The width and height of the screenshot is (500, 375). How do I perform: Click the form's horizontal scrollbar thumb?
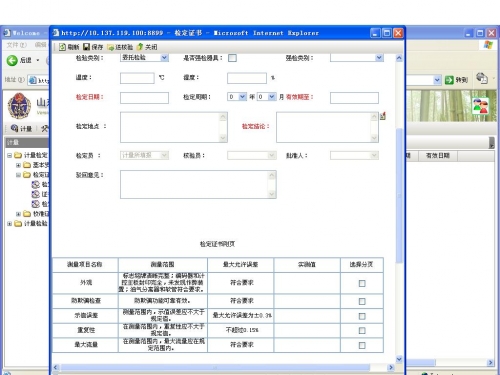[x=215, y=367]
